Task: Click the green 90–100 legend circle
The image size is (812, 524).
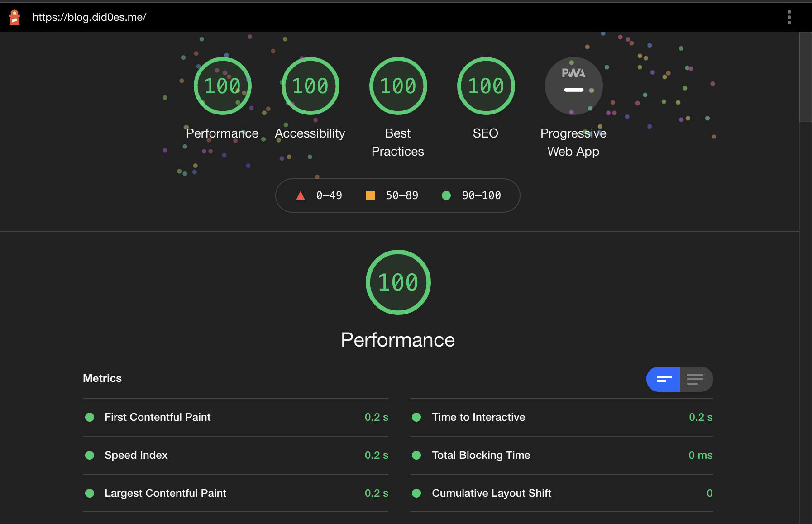Action: (x=446, y=195)
